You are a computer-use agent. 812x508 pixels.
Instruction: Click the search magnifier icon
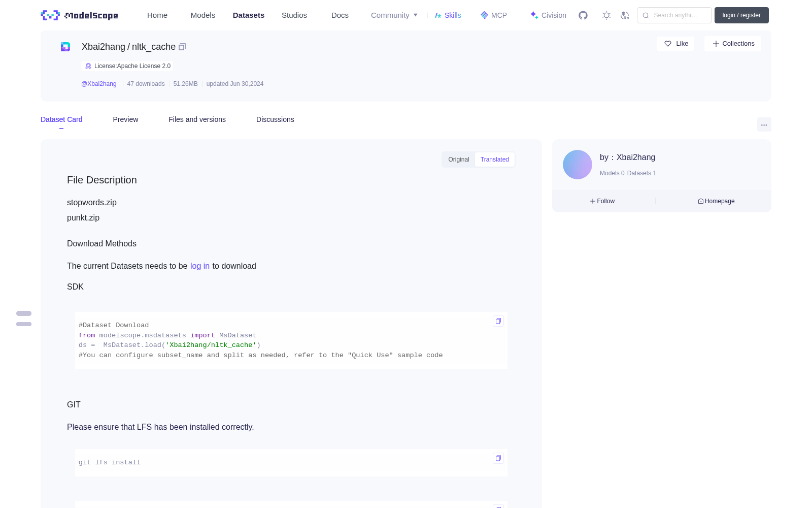[646, 15]
